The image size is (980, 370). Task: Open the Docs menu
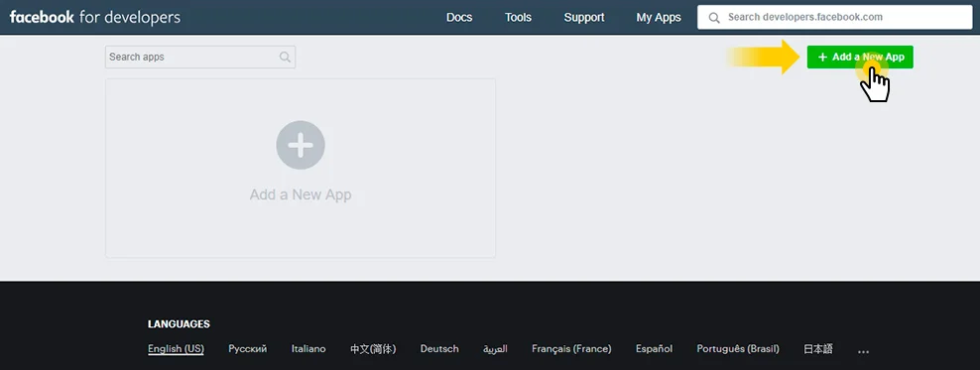(459, 18)
